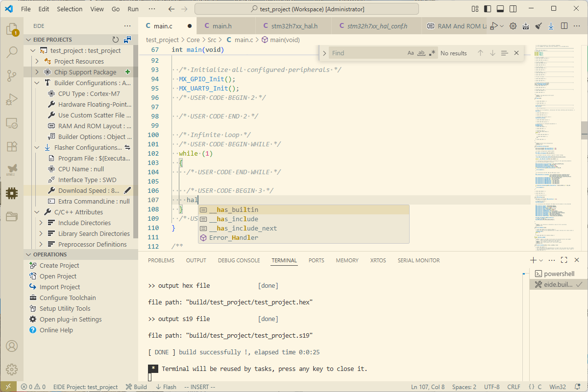Open the new terminal launch profile dropdown
Screen dimensions: 588x392
click(541, 260)
